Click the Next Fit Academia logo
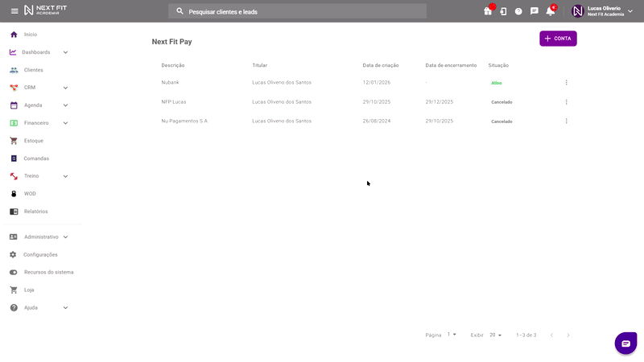Screen dimensions: 644x362 point(45,10)
